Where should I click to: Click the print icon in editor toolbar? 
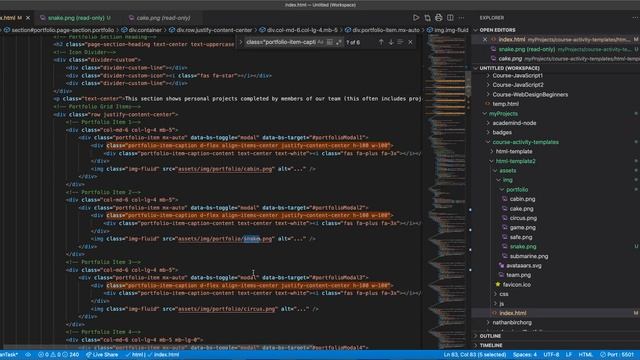click(438, 18)
